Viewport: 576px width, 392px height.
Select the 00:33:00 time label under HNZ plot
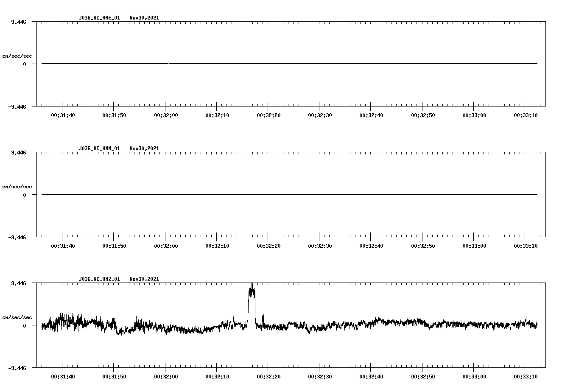click(x=474, y=376)
